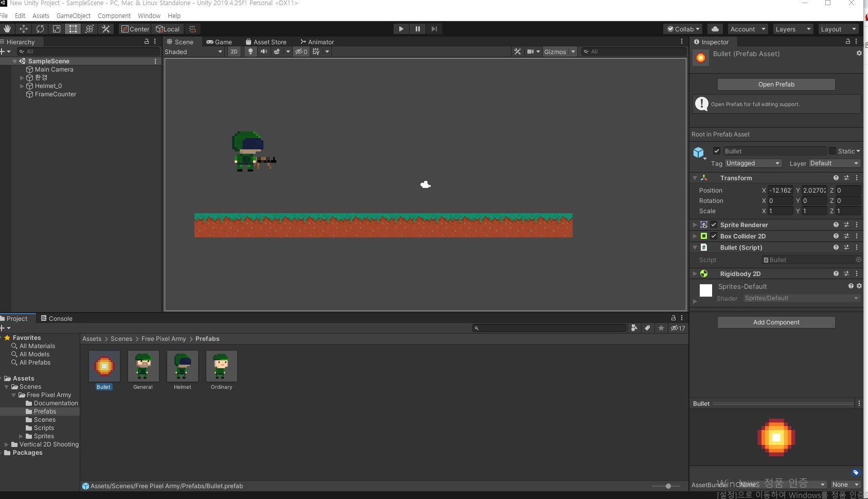Open the File menu

tap(4, 15)
